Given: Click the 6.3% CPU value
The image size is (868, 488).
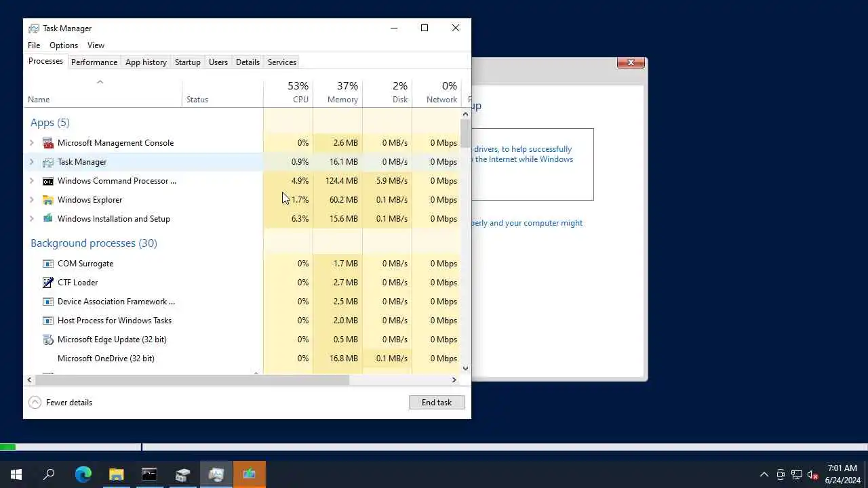Looking at the screenshot, I should click(x=300, y=219).
